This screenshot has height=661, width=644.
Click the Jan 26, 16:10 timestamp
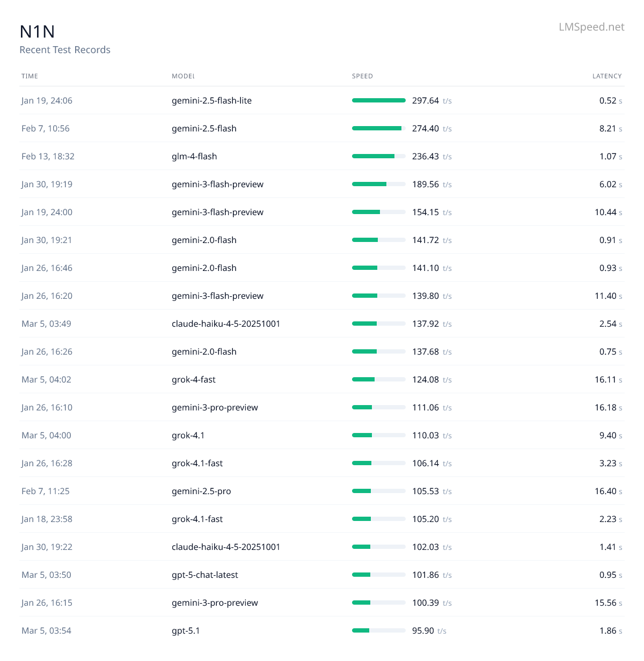[47, 407]
